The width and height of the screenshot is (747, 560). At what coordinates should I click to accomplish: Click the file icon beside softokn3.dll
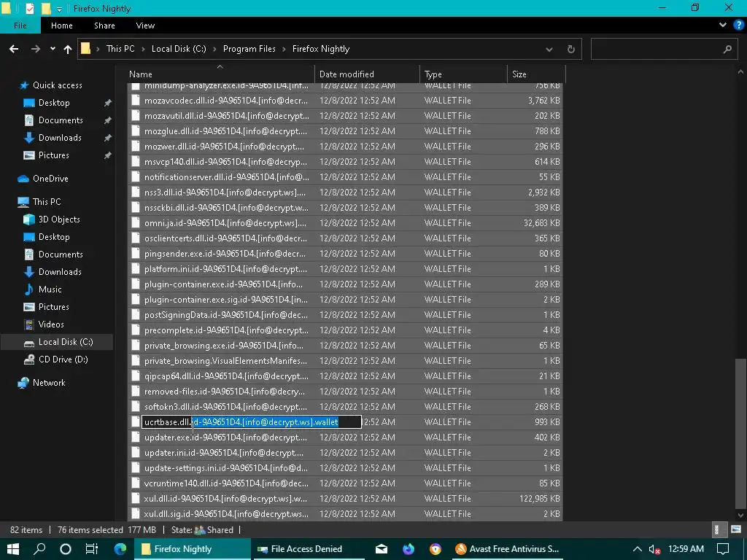136,407
